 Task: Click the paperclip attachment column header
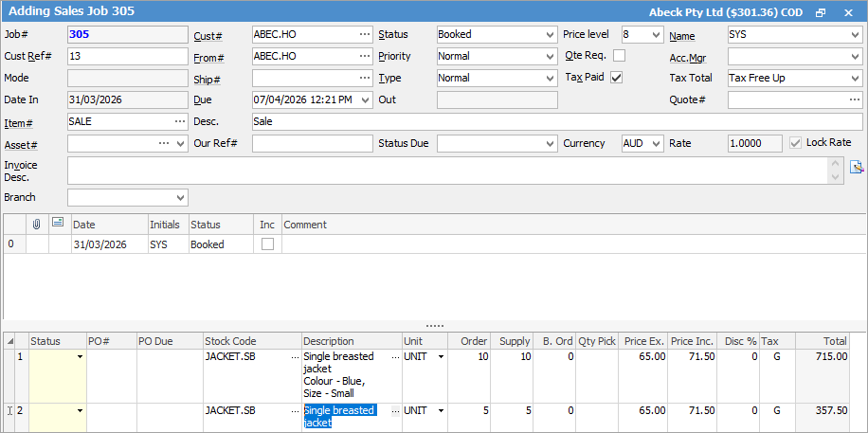[37, 225]
